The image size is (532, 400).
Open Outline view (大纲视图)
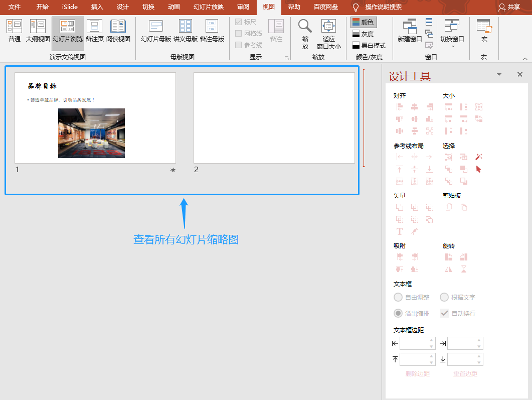tap(38, 31)
